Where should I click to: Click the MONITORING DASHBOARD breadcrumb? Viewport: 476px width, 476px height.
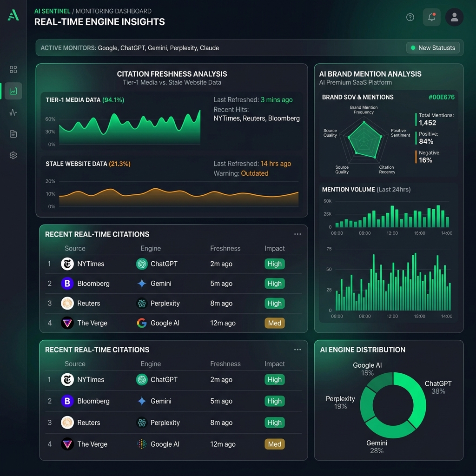point(113,11)
